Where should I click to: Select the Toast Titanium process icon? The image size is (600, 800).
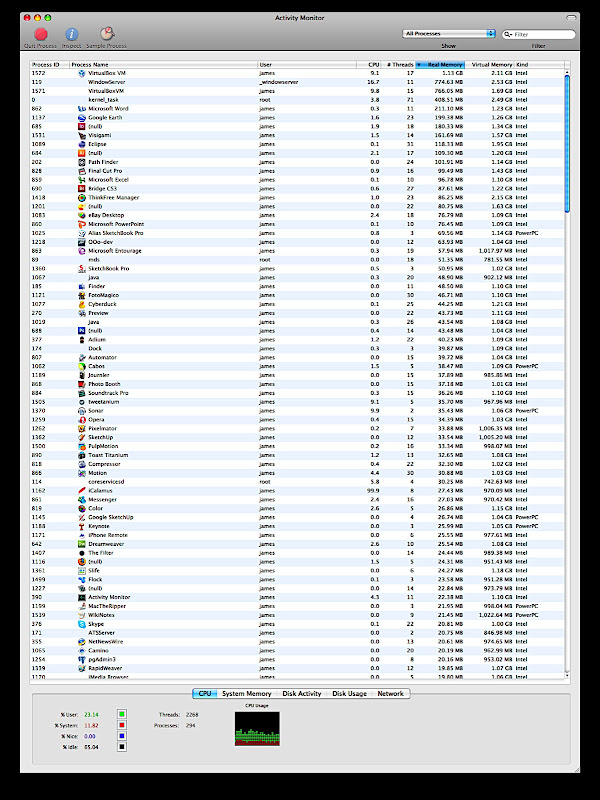point(82,455)
